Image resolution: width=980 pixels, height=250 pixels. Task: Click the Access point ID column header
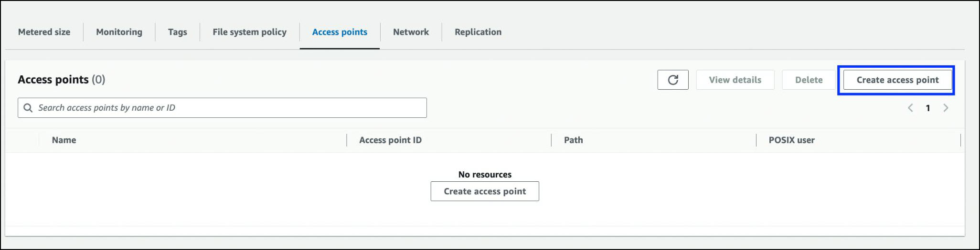[390, 140]
